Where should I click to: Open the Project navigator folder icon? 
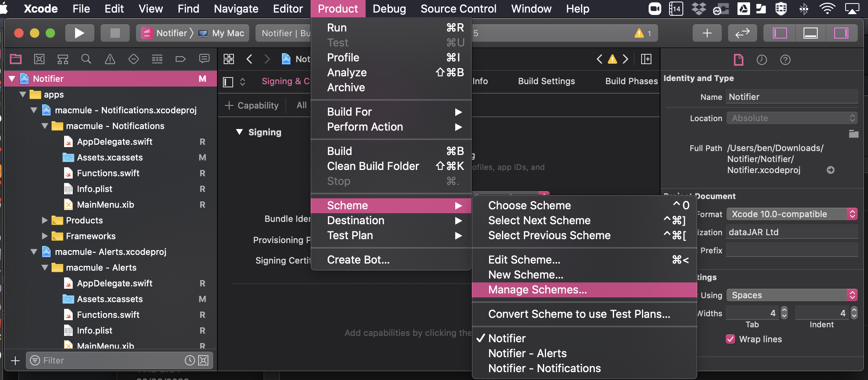(x=16, y=59)
